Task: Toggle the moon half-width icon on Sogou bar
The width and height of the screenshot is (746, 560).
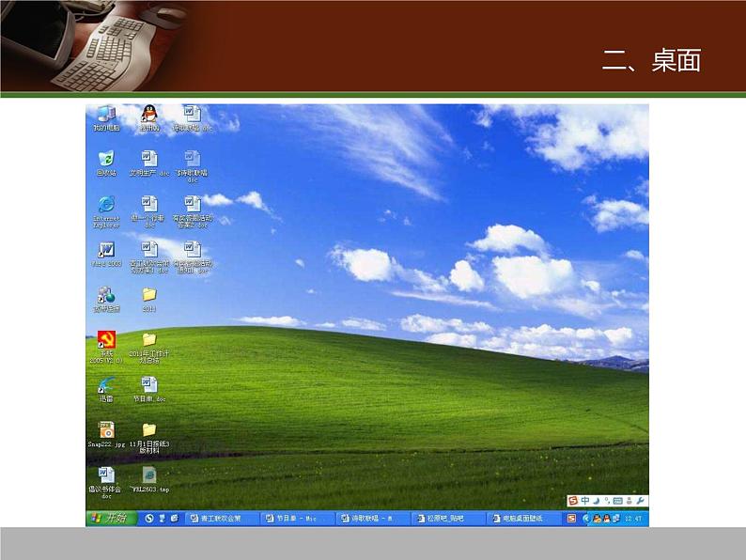Action: coord(596,501)
